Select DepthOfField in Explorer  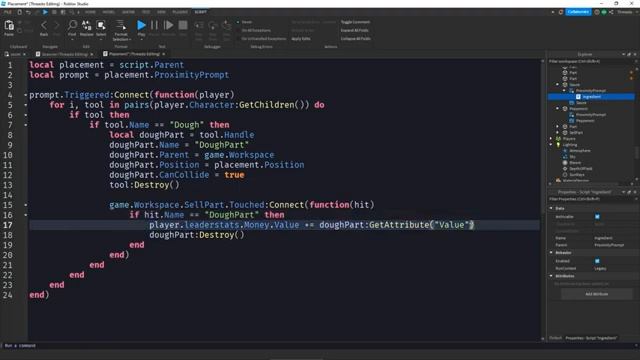pyautogui.click(x=580, y=169)
